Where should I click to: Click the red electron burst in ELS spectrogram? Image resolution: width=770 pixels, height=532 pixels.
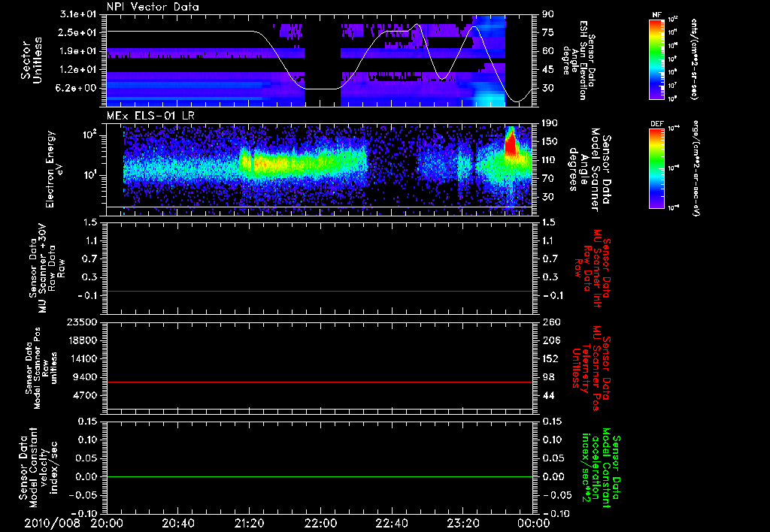coord(511,143)
